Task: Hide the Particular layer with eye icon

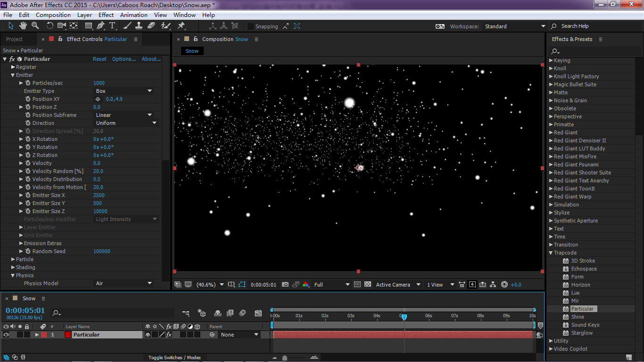Action: pos(6,335)
